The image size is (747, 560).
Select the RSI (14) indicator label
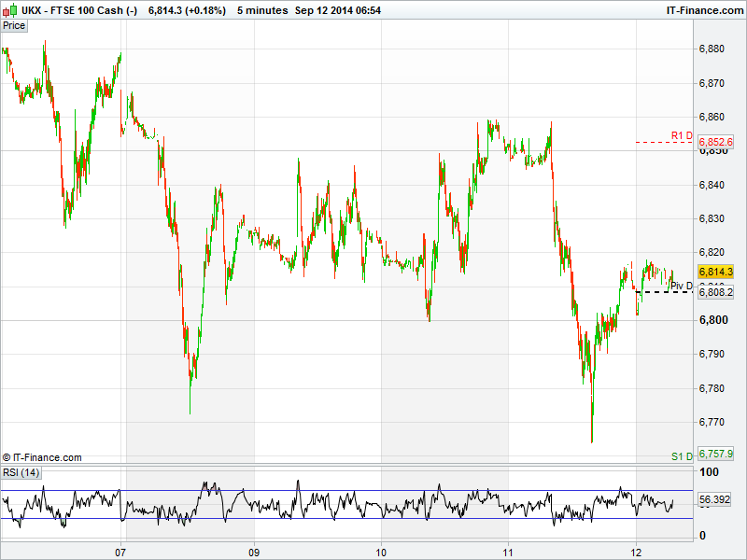[21, 473]
